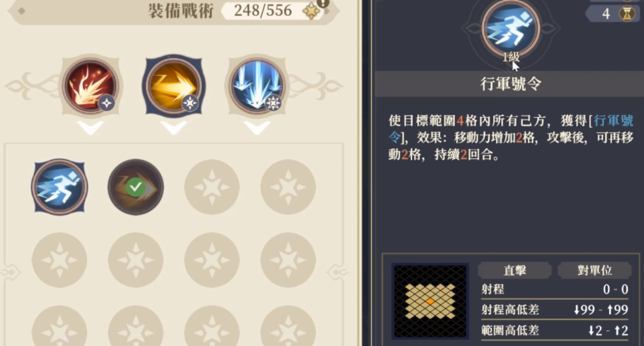Screen dimensions: 644x346
Task: Click the 裝備戰術 header title
Action: coord(181,11)
